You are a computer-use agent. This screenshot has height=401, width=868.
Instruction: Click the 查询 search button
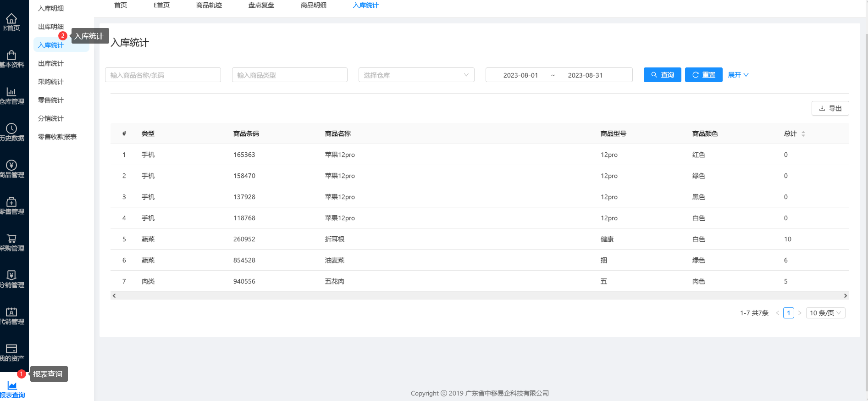tap(663, 75)
